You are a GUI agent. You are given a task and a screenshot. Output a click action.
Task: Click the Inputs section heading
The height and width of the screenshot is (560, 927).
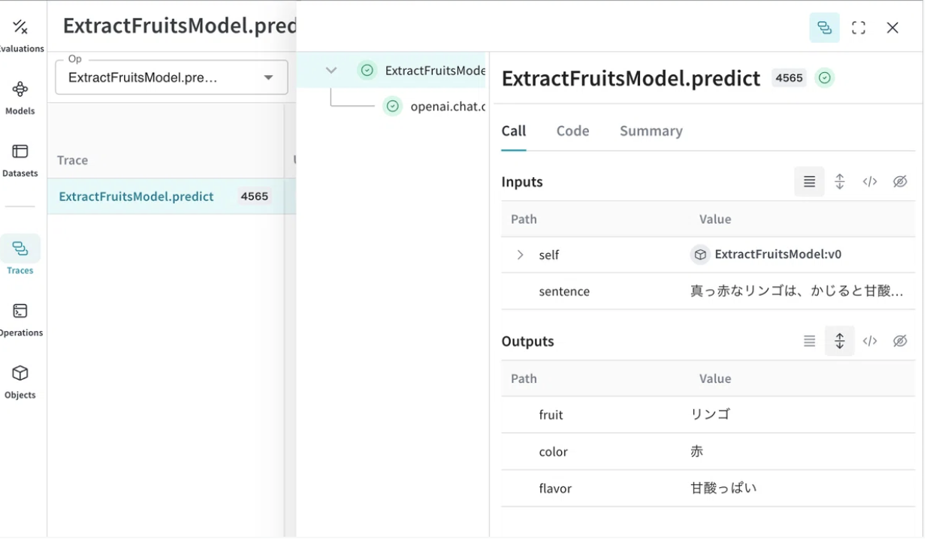(522, 182)
